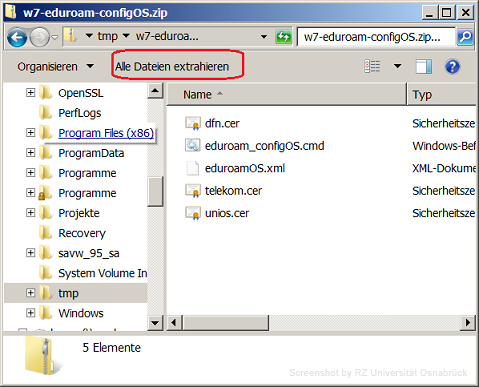
Task: Click the Windows-Bef type cell
Action: pos(444,146)
